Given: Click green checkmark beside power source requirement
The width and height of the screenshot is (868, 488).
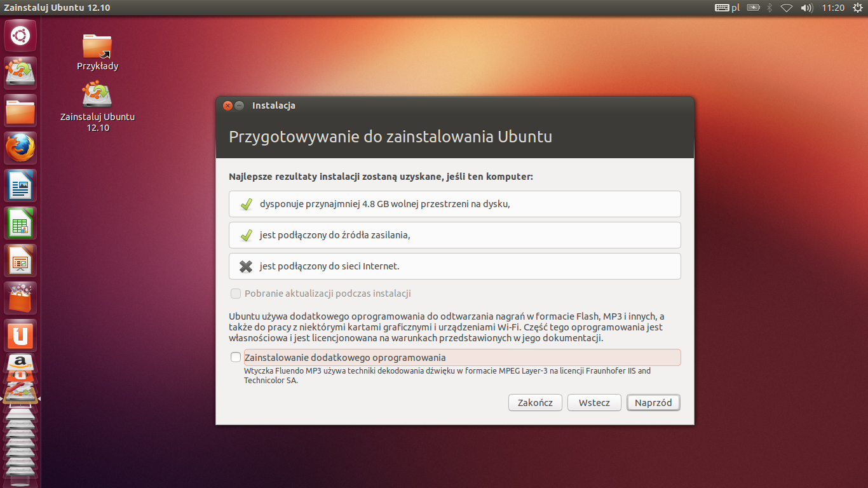Looking at the screenshot, I should click(x=247, y=235).
